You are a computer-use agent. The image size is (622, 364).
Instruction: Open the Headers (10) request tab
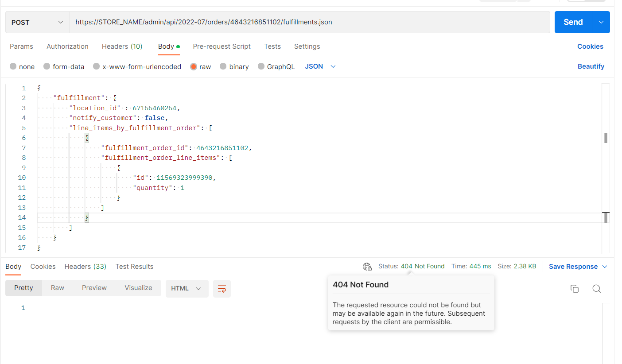coord(122,46)
